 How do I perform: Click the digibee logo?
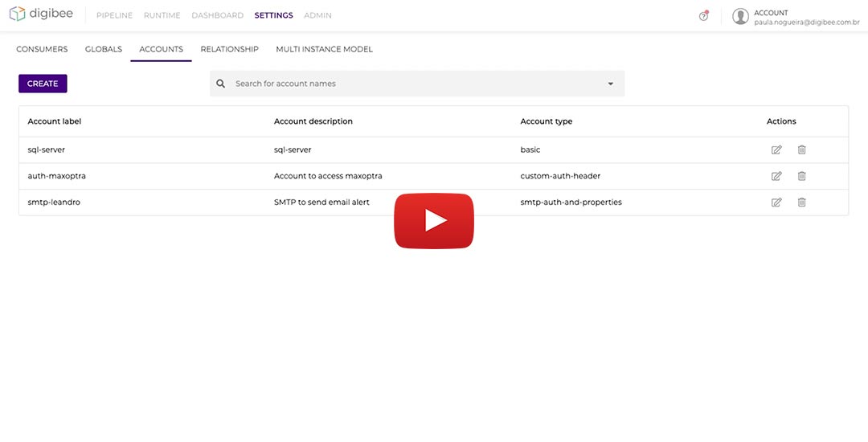41,14
